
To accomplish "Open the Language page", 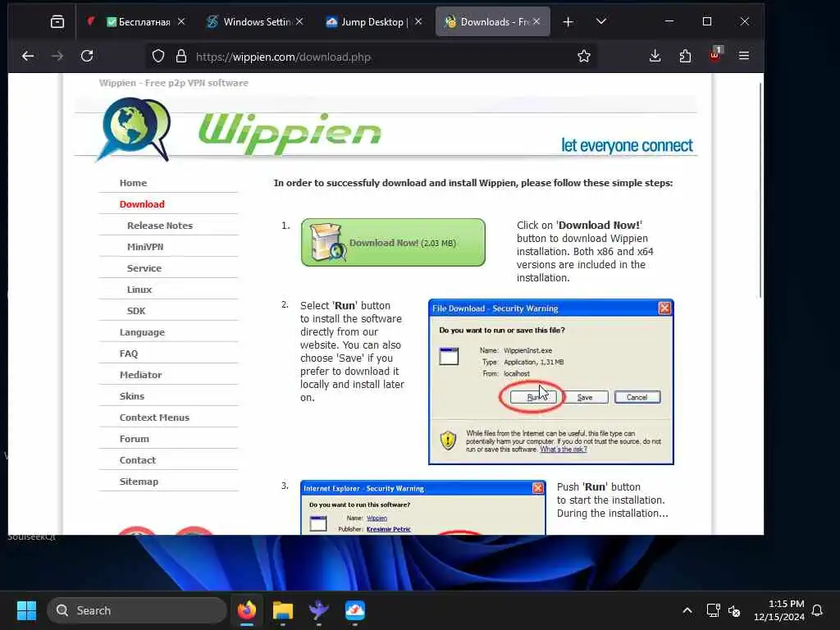I will coord(142,332).
